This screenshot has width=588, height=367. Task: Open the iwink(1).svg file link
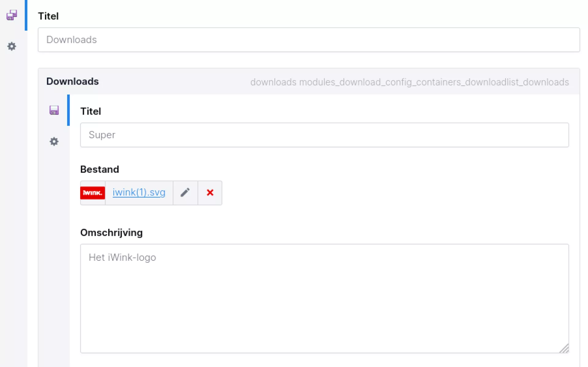pos(139,192)
